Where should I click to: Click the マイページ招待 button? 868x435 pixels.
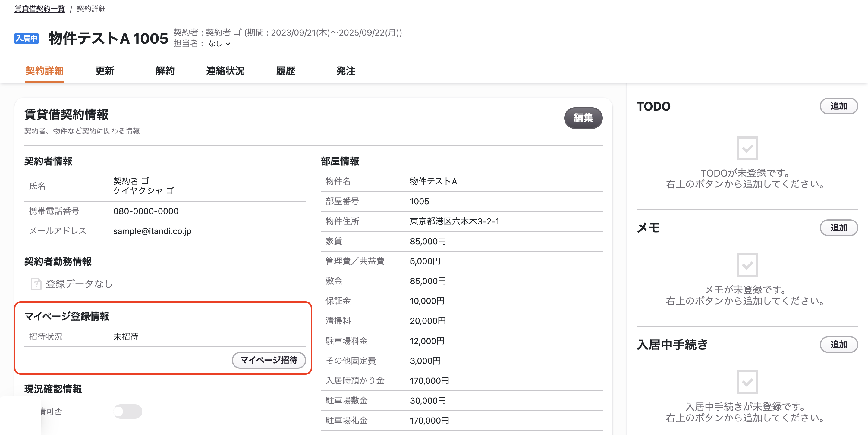pyautogui.click(x=269, y=360)
